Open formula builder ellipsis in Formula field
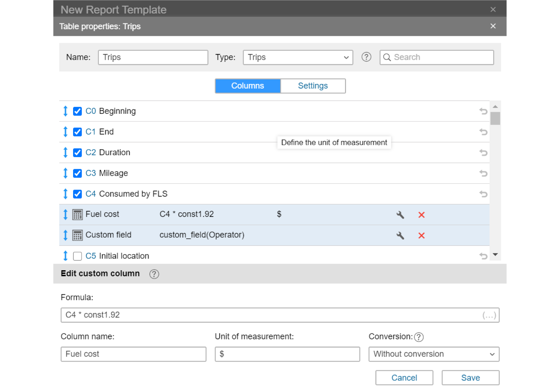The image size is (560, 392). (489, 315)
